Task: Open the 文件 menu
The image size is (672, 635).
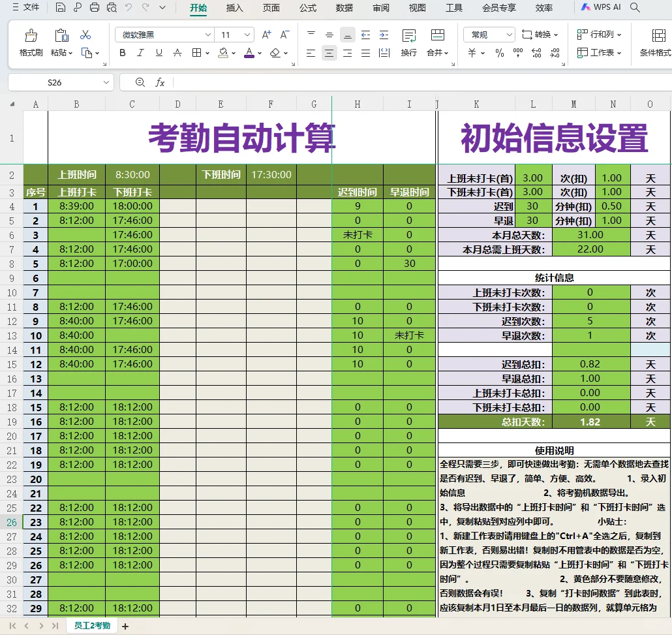Action: (x=26, y=7)
